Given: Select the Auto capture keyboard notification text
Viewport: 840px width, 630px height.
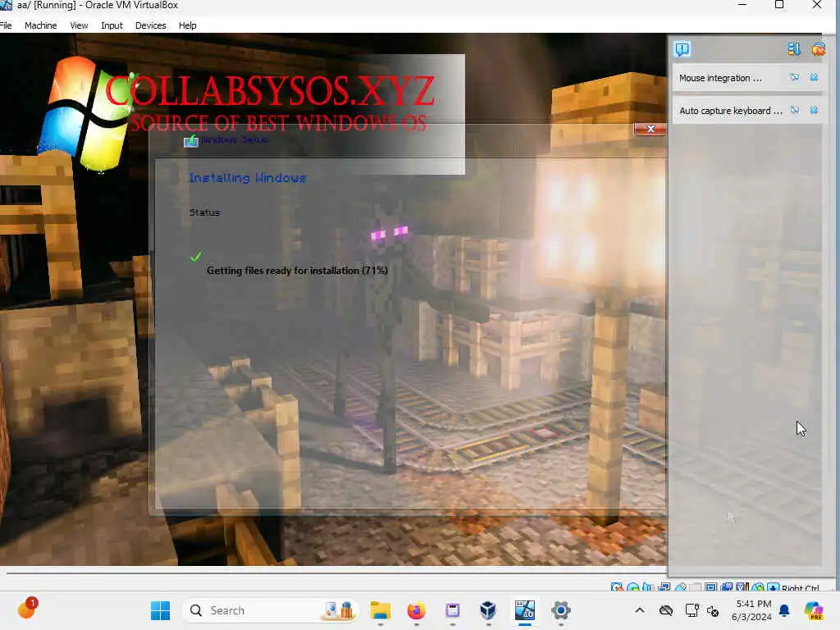Looking at the screenshot, I should point(731,111).
